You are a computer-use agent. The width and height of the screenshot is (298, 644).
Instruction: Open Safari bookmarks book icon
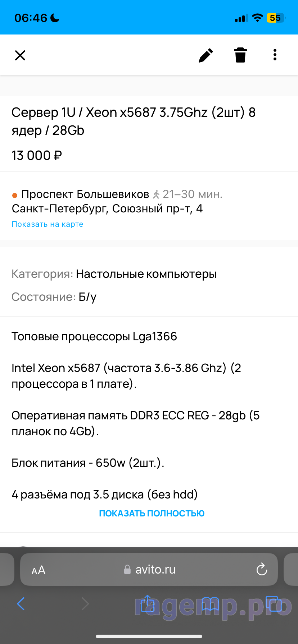point(210,604)
